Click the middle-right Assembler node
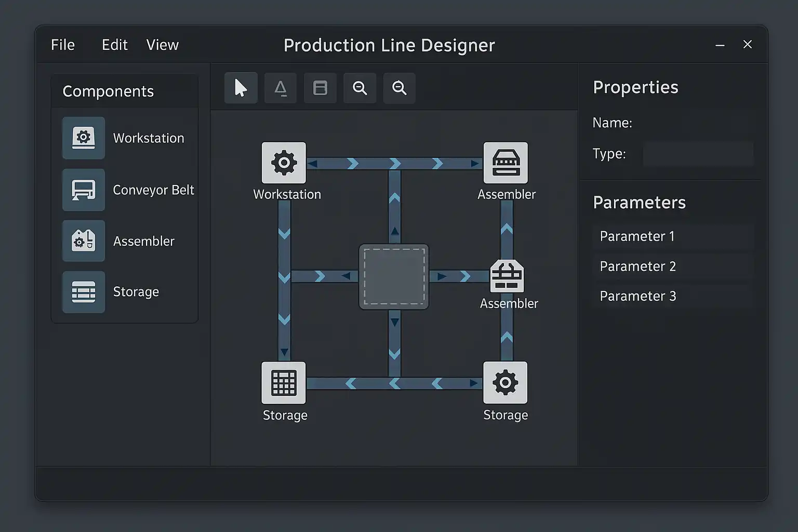Screen dimensions: 798x532 (507, 276)
